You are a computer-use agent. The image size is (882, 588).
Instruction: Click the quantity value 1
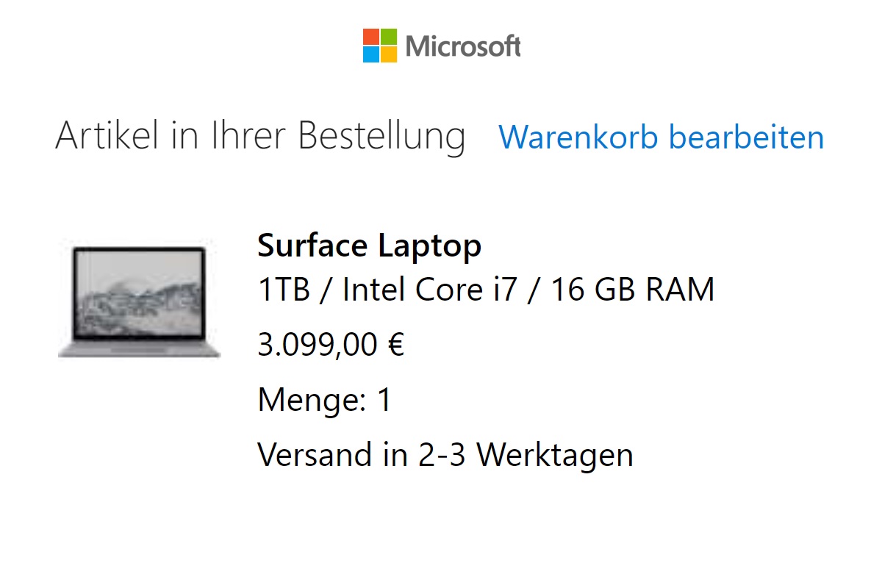384,401
